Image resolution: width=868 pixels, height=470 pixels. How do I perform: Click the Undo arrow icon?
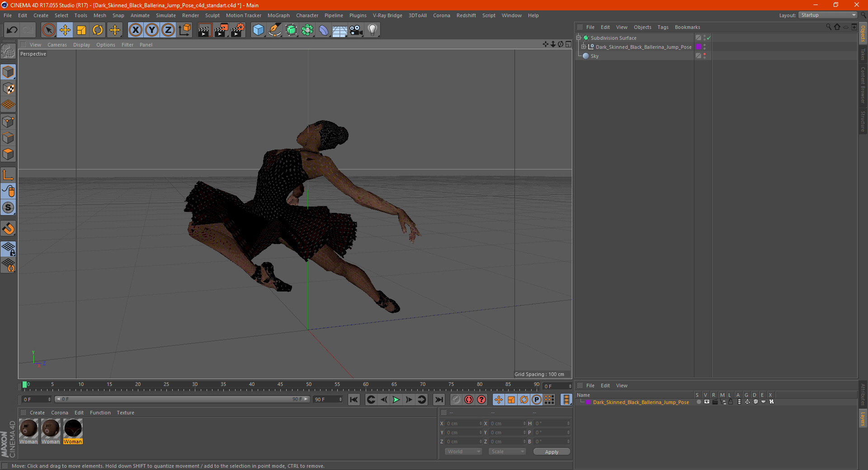(12, 30)
